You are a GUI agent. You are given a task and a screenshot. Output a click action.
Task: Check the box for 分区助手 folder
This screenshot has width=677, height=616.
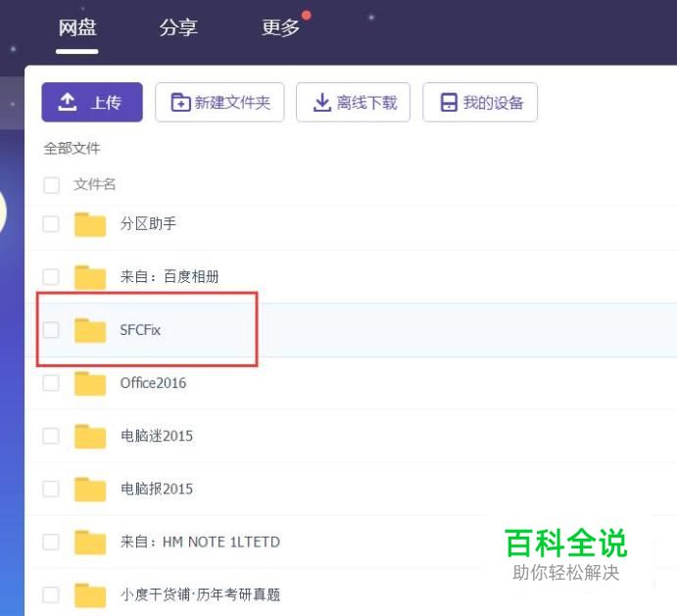[51, 224]
